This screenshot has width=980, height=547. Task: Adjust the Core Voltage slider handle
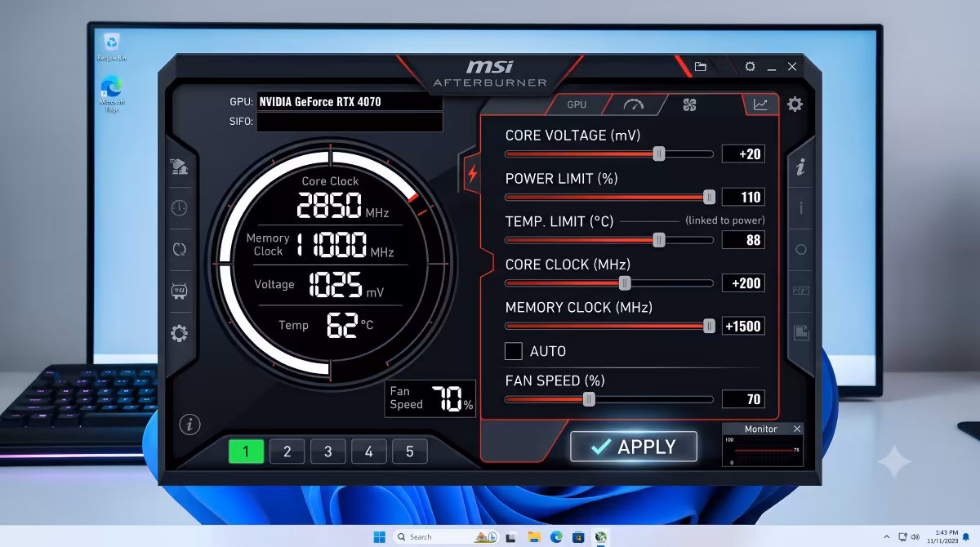click(x=659, y=153)
